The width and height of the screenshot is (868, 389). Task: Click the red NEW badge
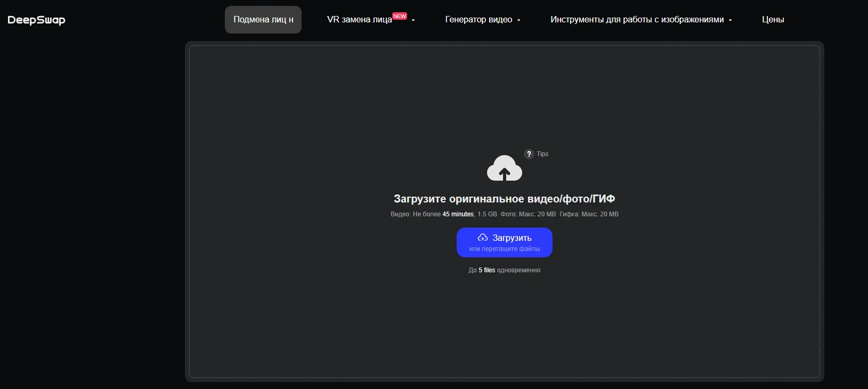(x=400, y=16)
